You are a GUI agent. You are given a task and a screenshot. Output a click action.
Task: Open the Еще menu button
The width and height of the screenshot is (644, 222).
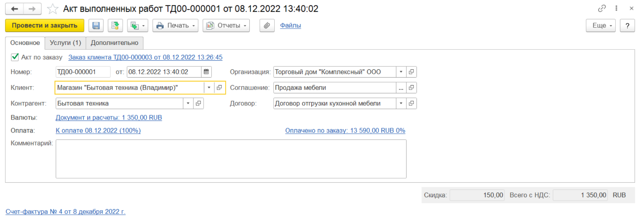[x=601, y=26]
